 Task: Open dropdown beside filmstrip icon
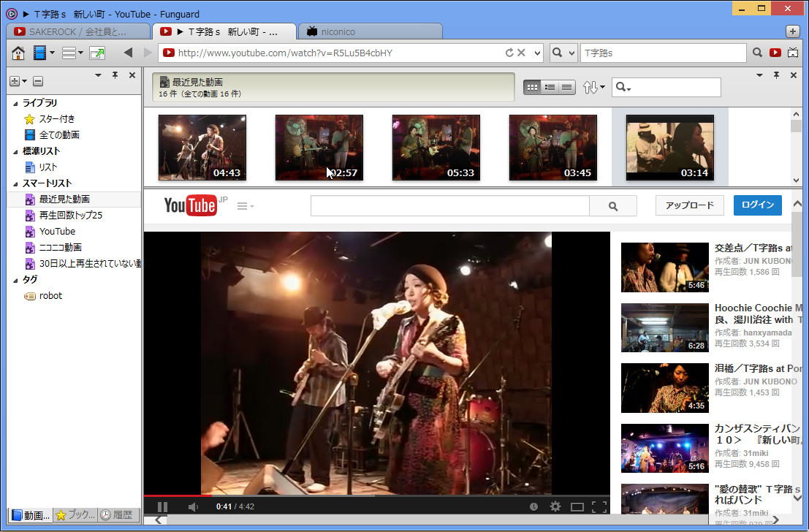tap(52, 53)
